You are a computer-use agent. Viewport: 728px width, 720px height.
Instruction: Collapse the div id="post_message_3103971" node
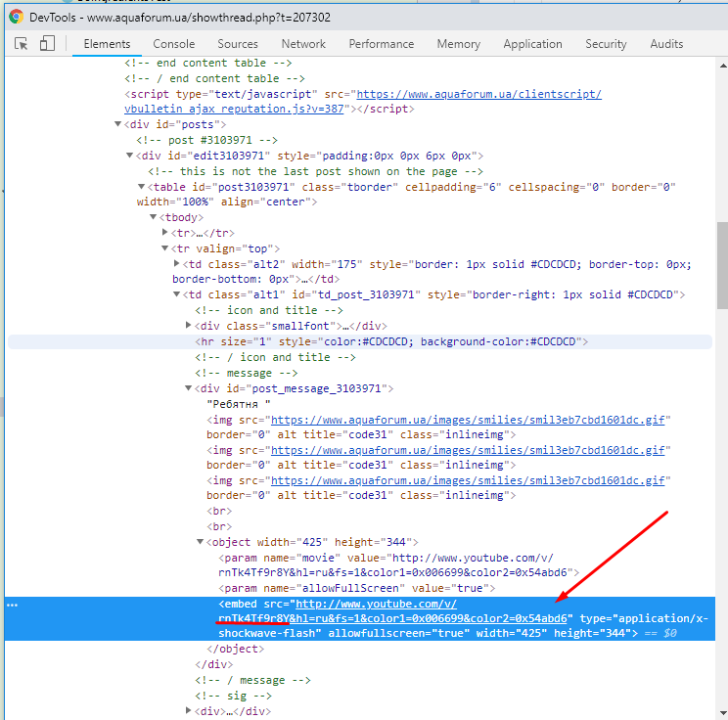189,388
